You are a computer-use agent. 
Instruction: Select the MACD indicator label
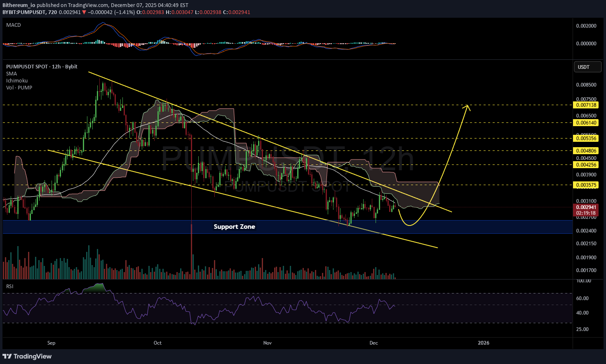tap(14, 25)
